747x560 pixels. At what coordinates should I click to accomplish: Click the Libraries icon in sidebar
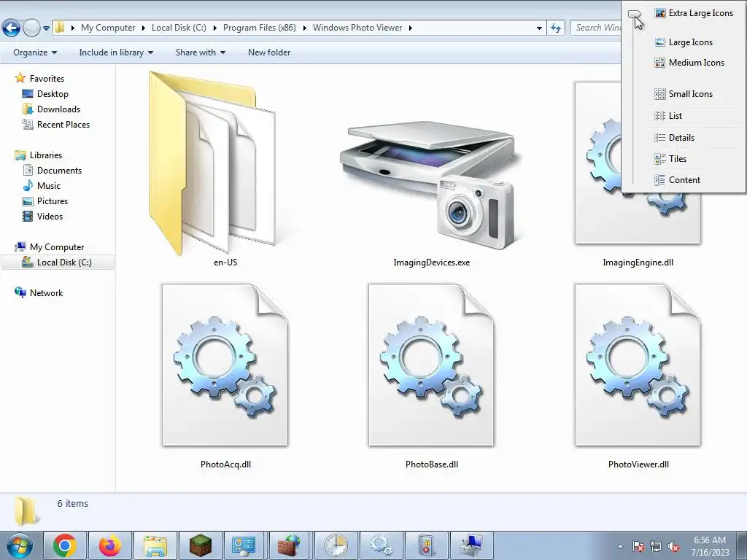[x=20, y=155]
